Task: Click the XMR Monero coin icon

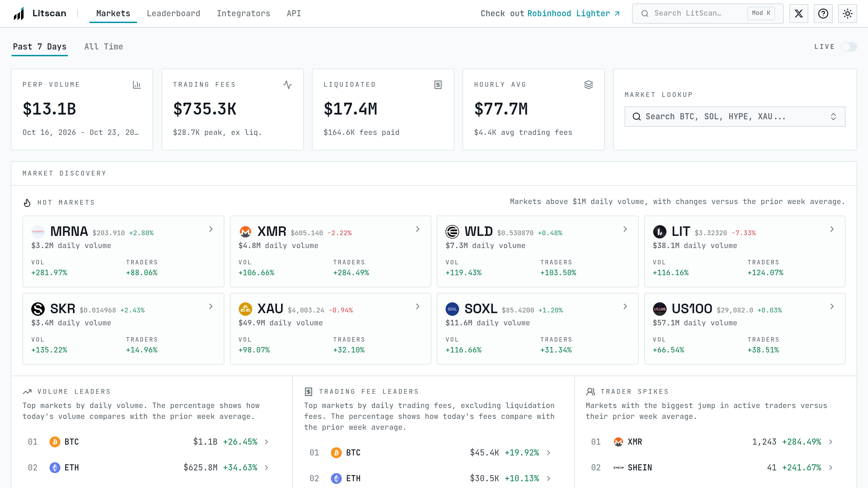Action: pos(245,232)
